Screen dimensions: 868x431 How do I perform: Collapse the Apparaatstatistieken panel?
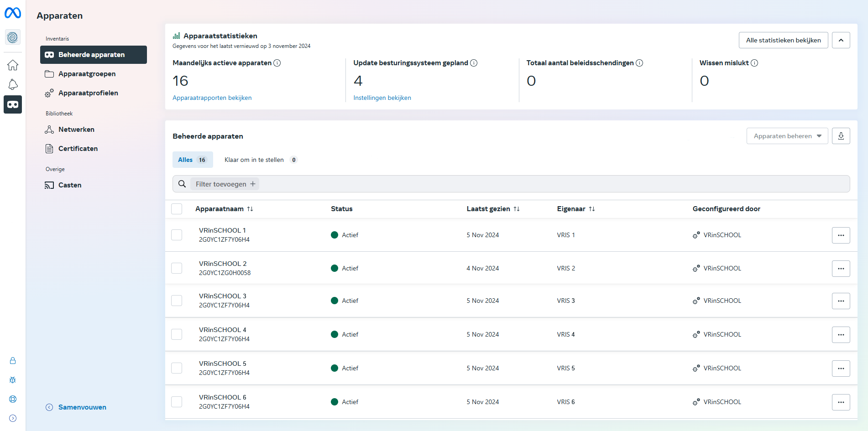[841, 40]
